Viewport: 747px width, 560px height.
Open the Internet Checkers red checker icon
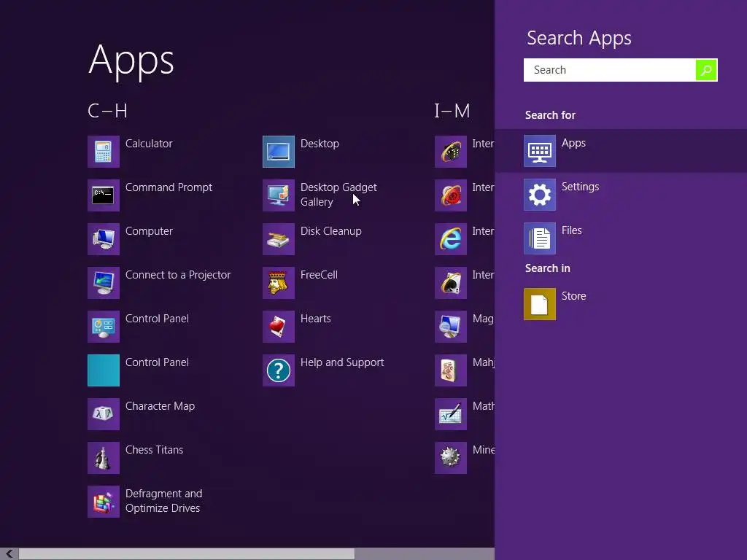click(451, 195)
